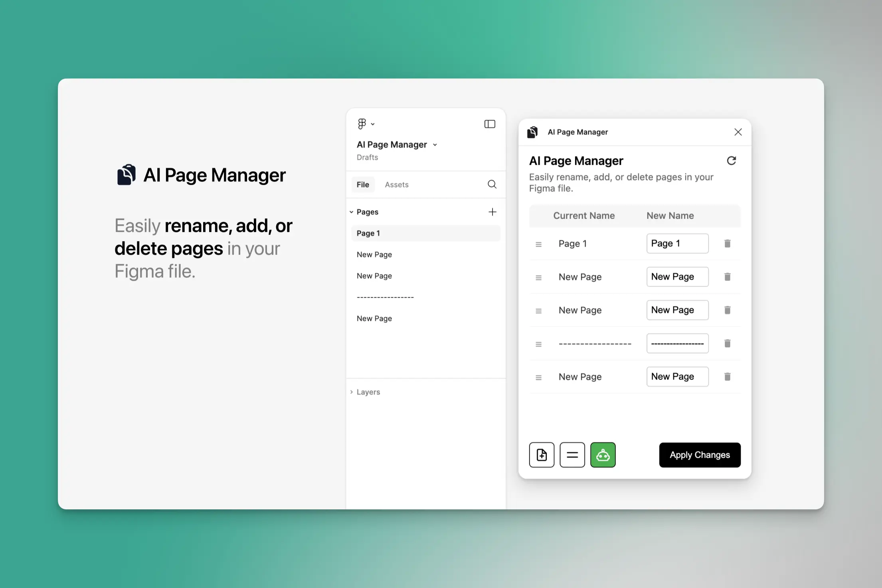Click the plus icon to add page
Screen dimensions: 882x588
[492, 212]
